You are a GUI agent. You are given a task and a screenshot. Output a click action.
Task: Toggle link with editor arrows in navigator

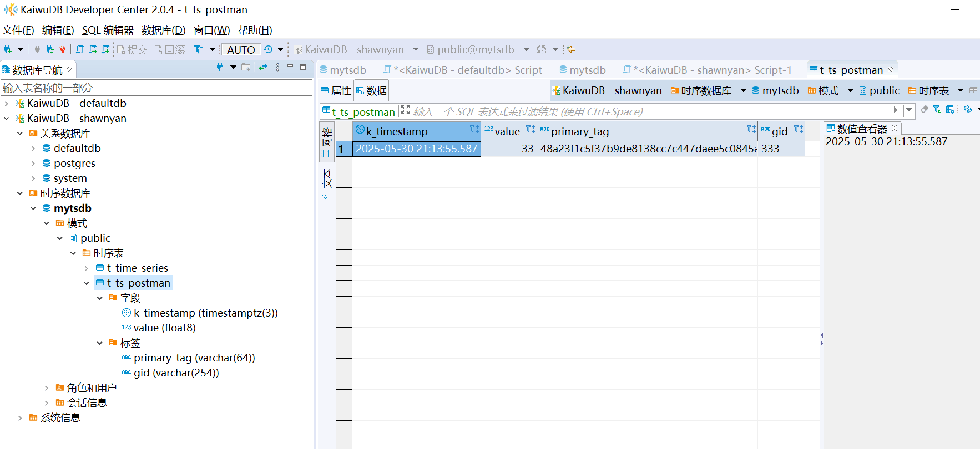tap(263, 67)
